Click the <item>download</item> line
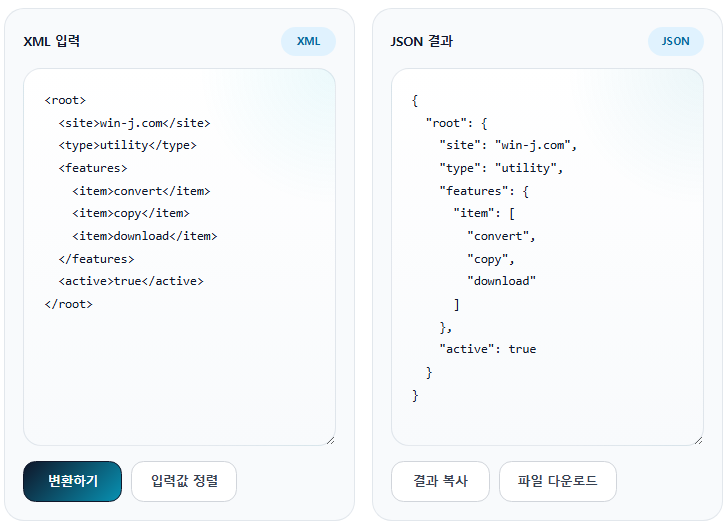The height and width of the screenshot is (530, 727). click(x=145, y=236)
